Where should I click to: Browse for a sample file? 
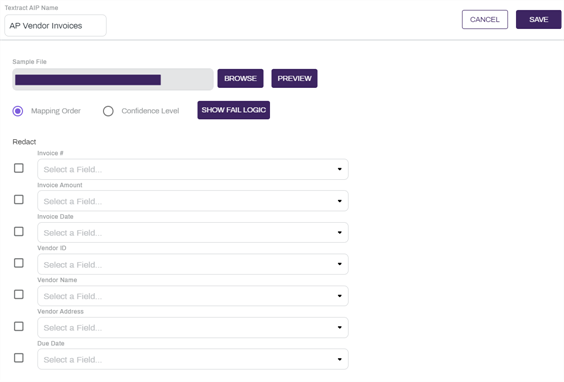(x=240, y=78)
